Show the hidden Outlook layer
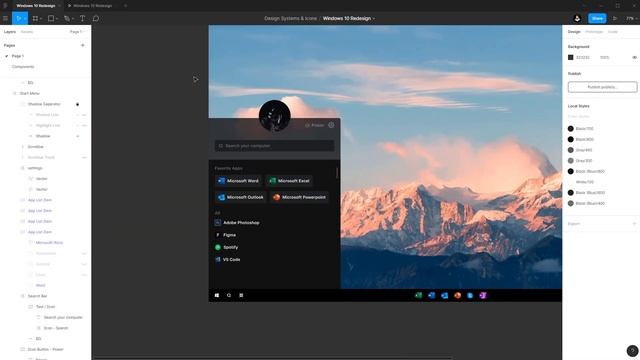640x360 pixels. click(84, 264)
